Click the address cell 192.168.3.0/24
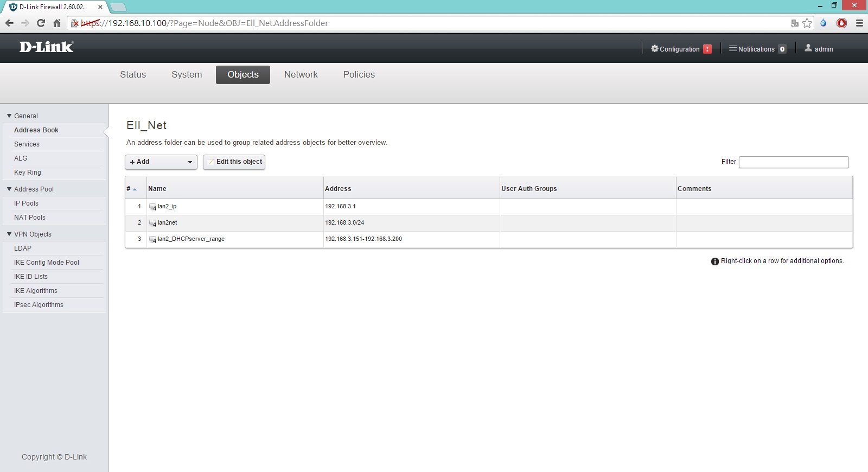868x472 pixels. point(345,223)
